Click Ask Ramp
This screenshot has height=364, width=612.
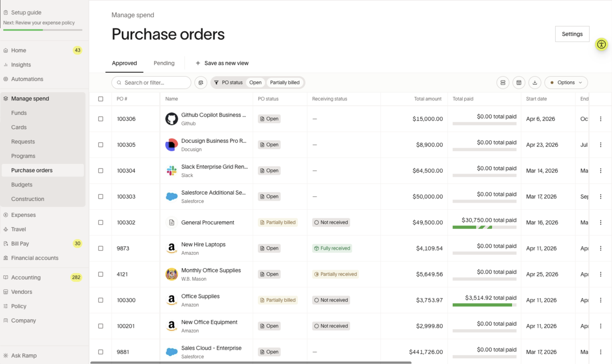pos(24,356)
